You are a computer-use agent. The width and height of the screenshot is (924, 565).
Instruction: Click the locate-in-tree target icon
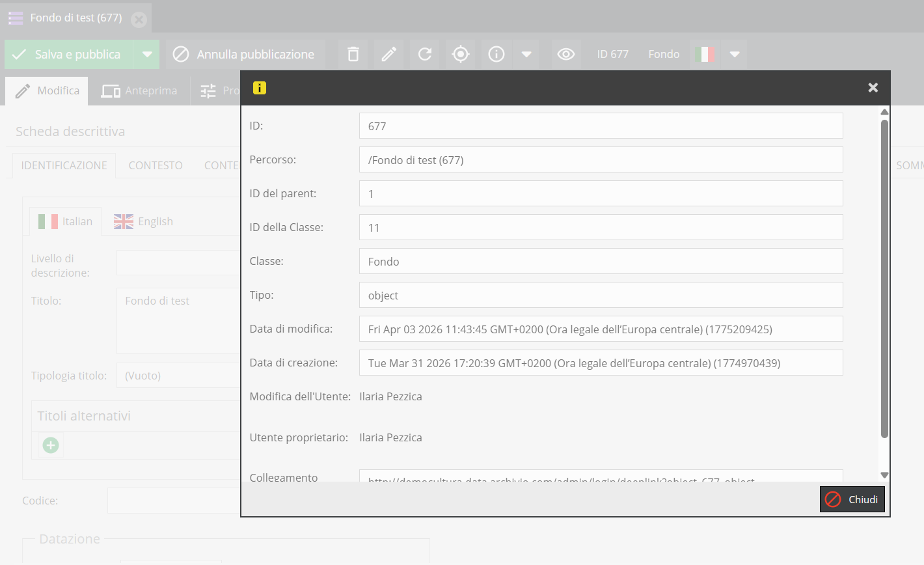[x=461, y=55]
